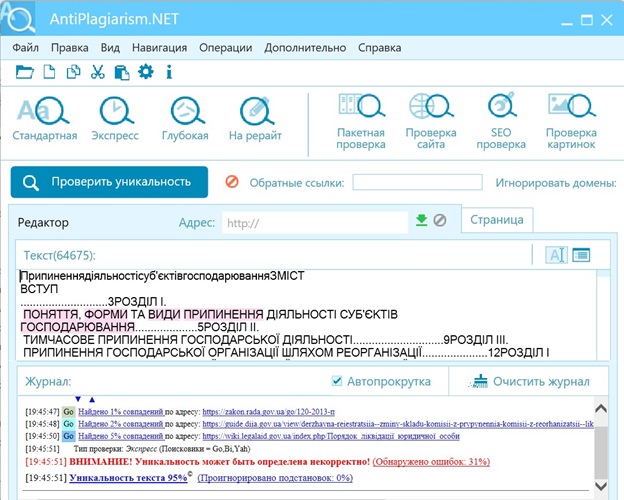The width and height of the screenshot is (624, 500).
Task: Start the Стандартная check mode
Action: pyautogui.click(x=45, y=119)
